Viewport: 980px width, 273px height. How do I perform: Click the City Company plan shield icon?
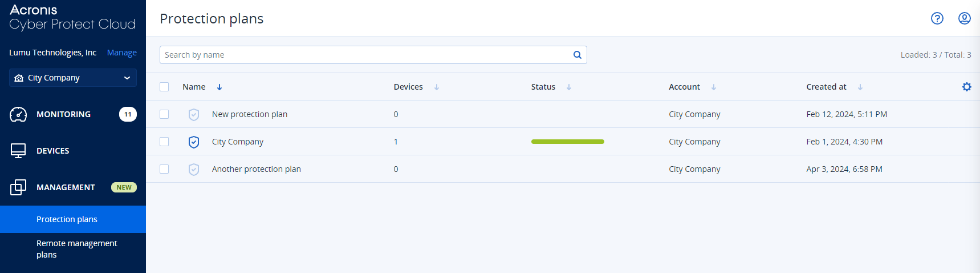tap(194, 142)
